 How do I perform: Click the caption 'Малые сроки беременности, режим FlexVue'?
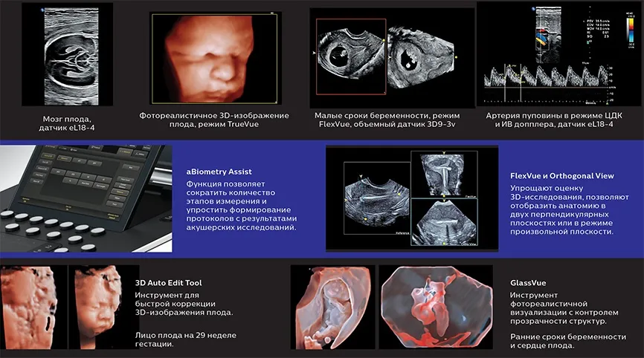387,120
